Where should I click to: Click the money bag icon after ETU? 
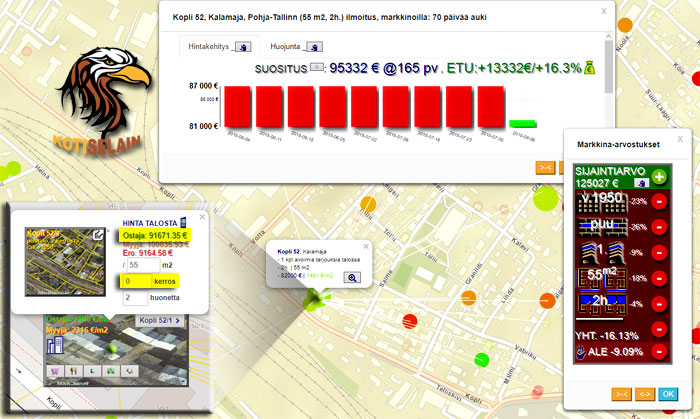click(590, 67)
